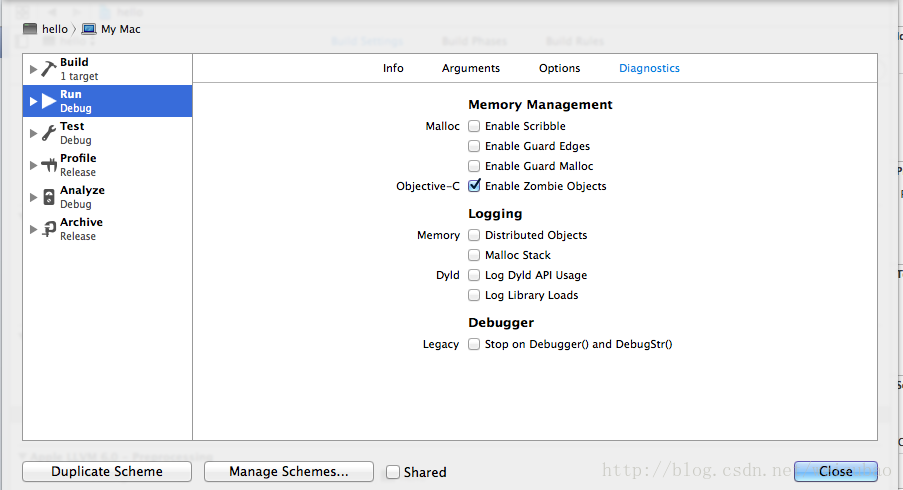The image size is (903, 490).
Task: Open Manage Schemes dialog
Action: pyautogui.click(x=289, y=472)
